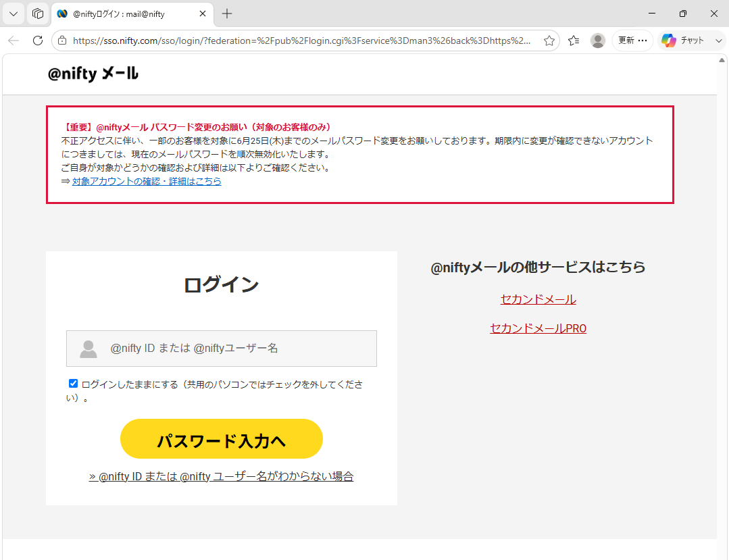The height and width of the screenshot is (560, 729).
Task: Expand the chevron beside チャット
Action: point(718,41)
